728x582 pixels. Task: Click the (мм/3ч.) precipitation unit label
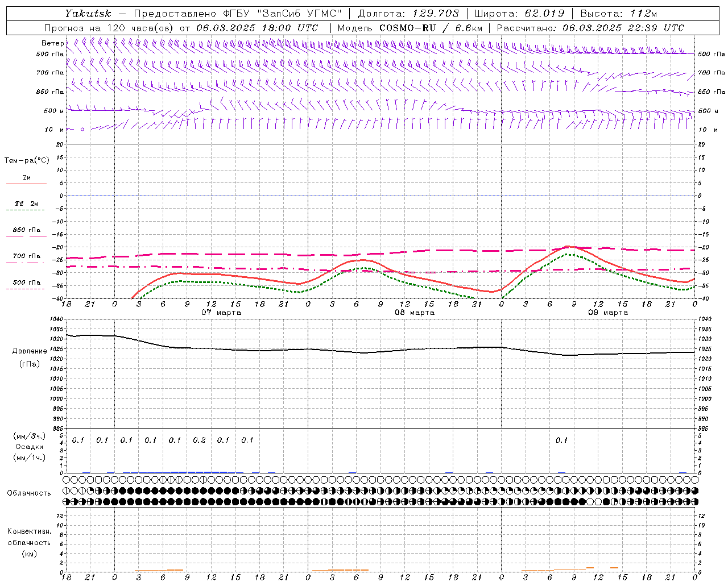(29, 436)
